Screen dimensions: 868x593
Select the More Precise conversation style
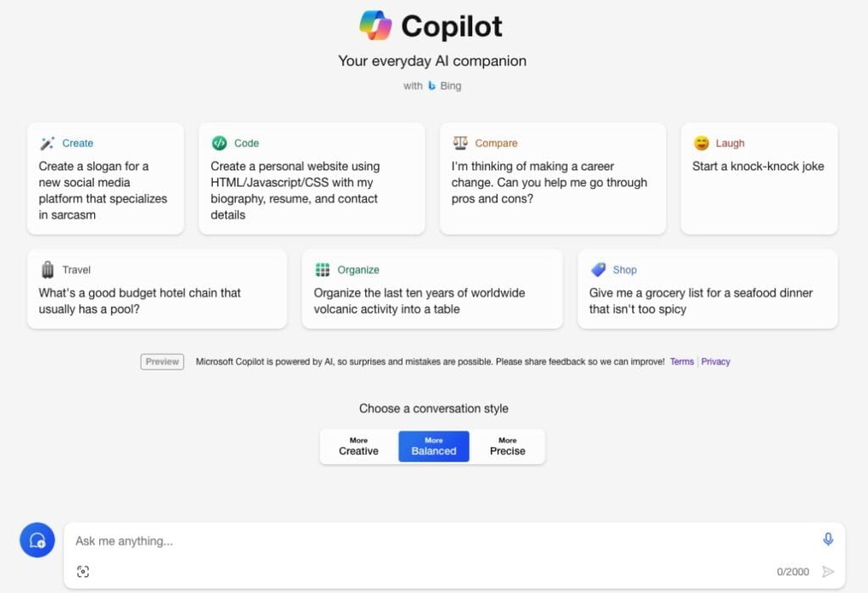pos(508,446)
